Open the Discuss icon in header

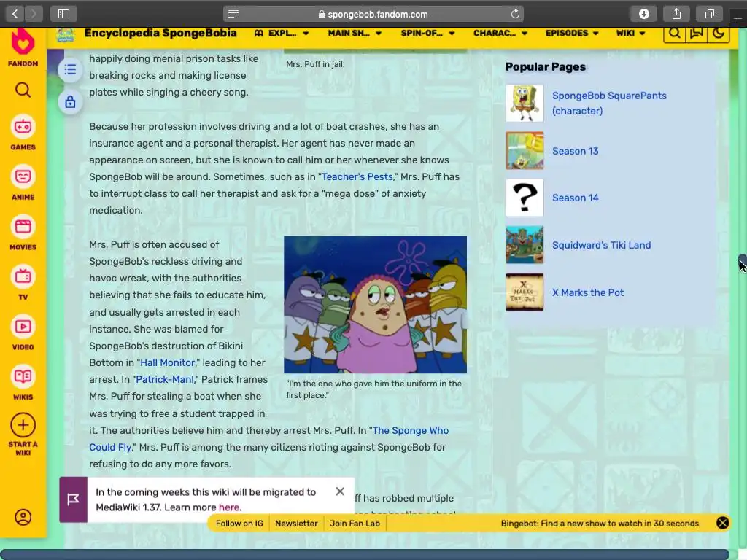[697, 33]
